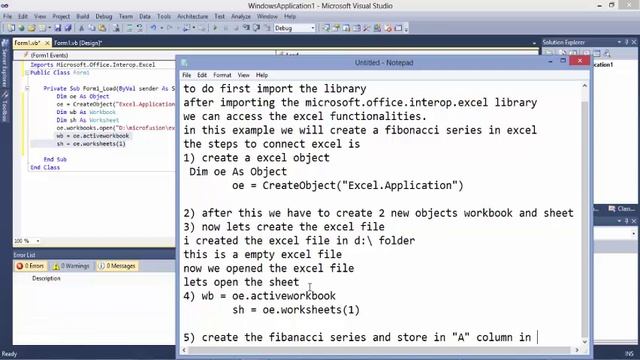Click the Notepad scroll down arrow
This screenshot has height=360, width=640.
point(584,342)
